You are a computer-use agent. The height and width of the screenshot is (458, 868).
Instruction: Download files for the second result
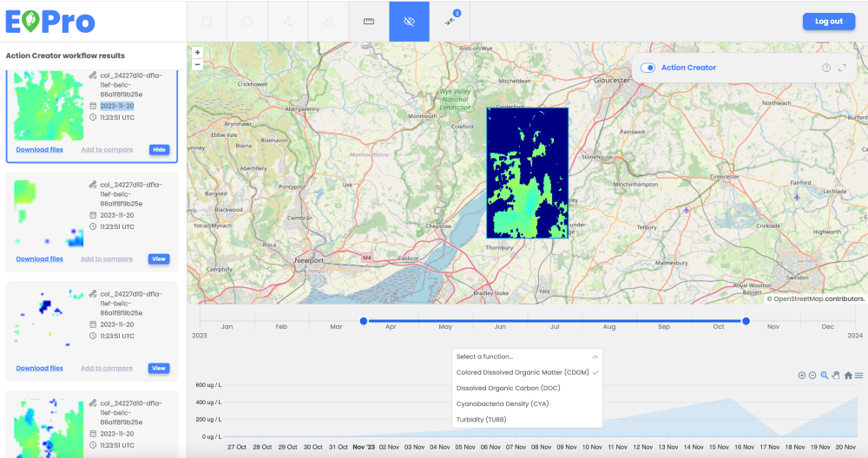pos(39,258)
